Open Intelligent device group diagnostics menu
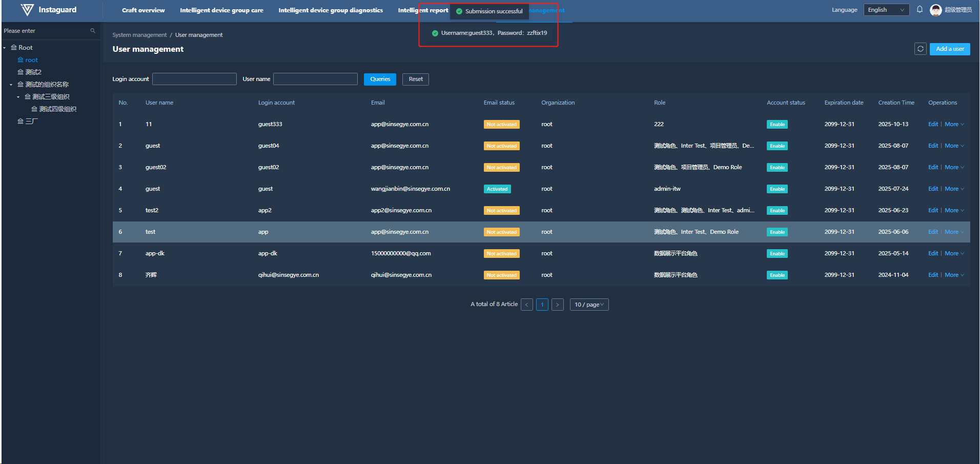 [x=330, y=10]
